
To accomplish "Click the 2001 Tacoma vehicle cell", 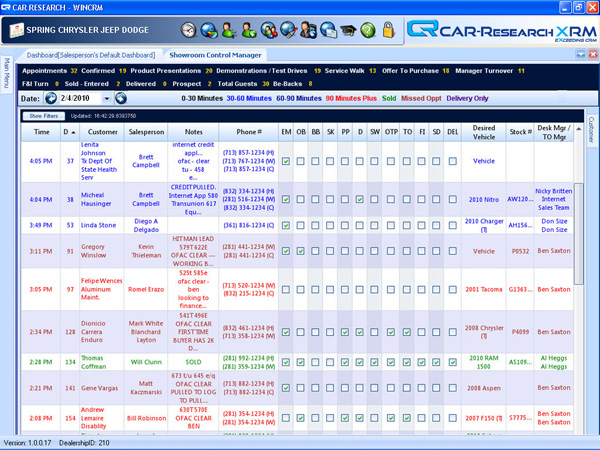I will point(484,289).
